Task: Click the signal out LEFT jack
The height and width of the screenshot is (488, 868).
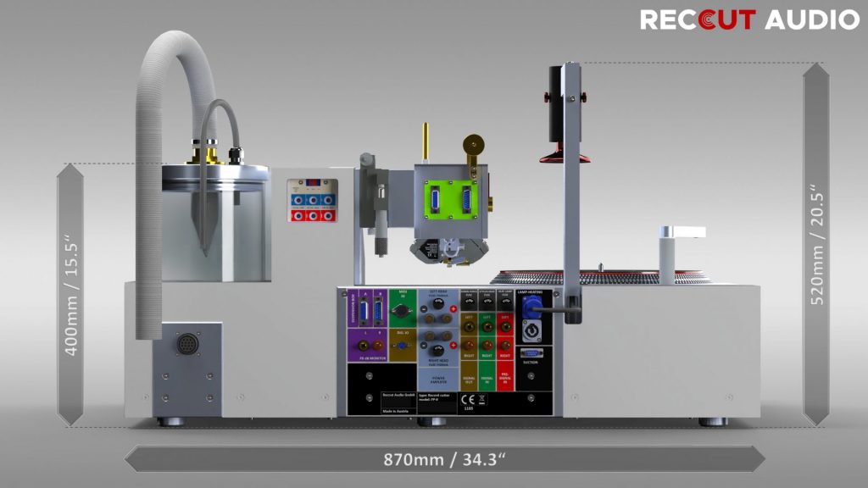Action: pos(469,327)
